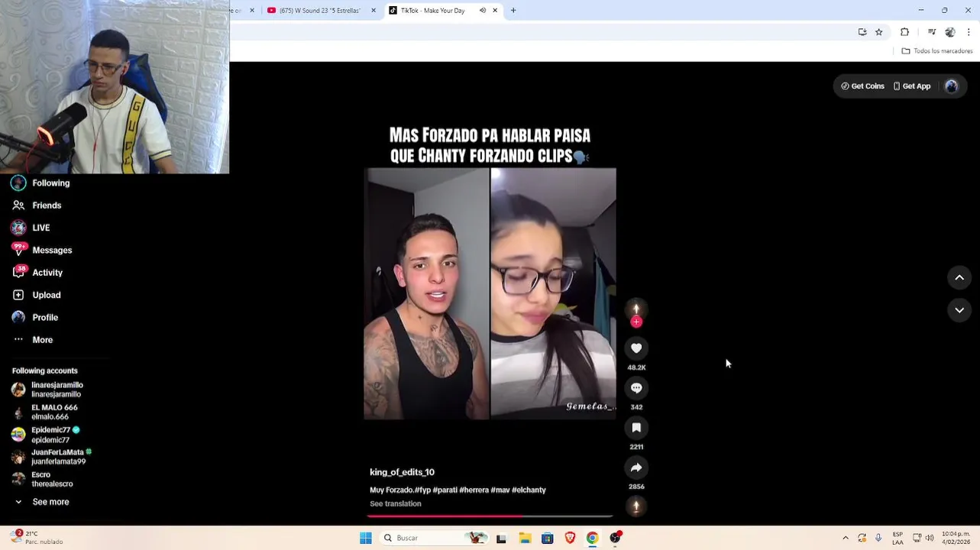The image size is (980, 550).
Task: Mute the TikTok tab via speaker icon
Action: pyautogui.click(x=483, y=11)
